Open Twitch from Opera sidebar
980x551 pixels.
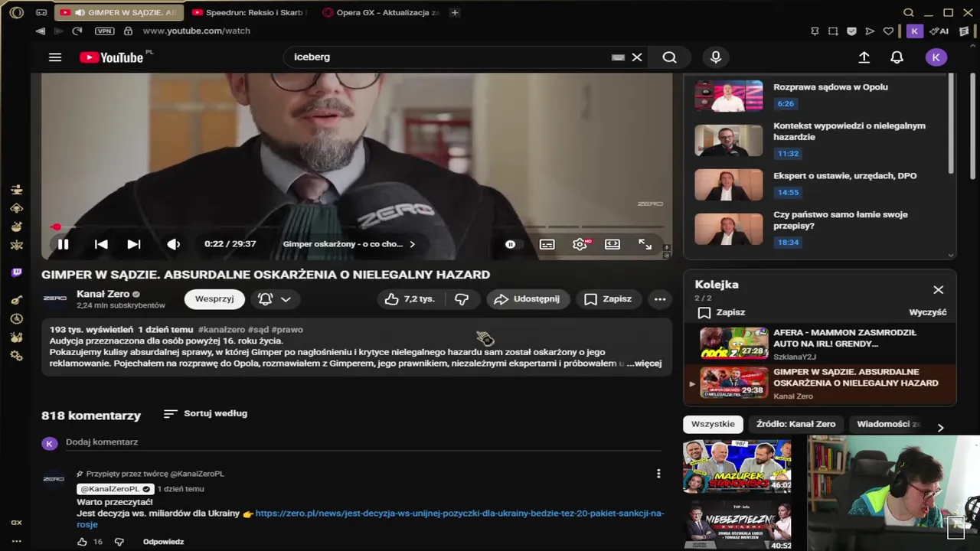click(17, 272)
